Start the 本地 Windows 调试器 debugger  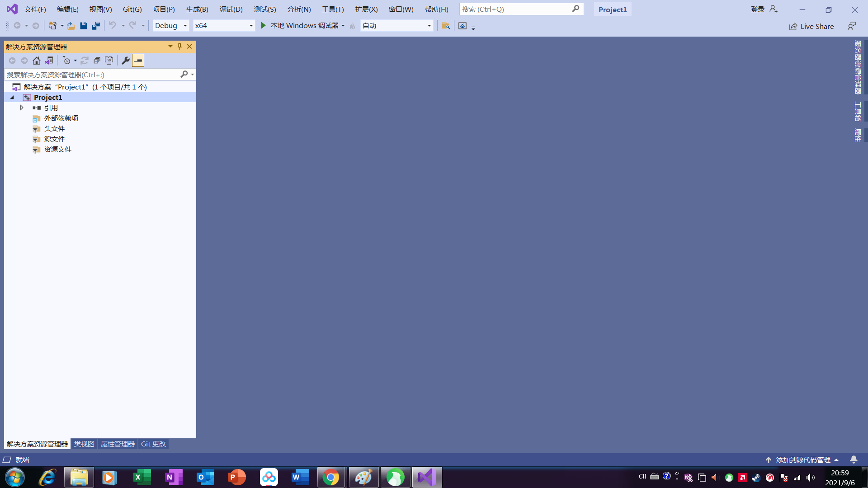tap(299, 26)
